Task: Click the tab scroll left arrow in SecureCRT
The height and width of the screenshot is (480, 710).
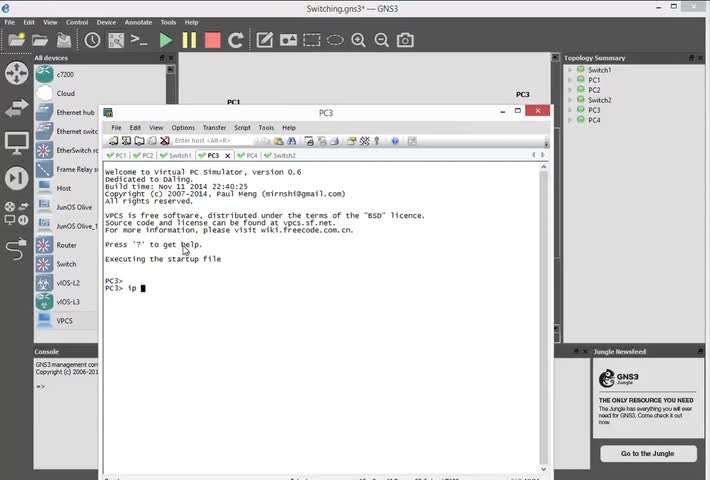Action: (533, 155)
